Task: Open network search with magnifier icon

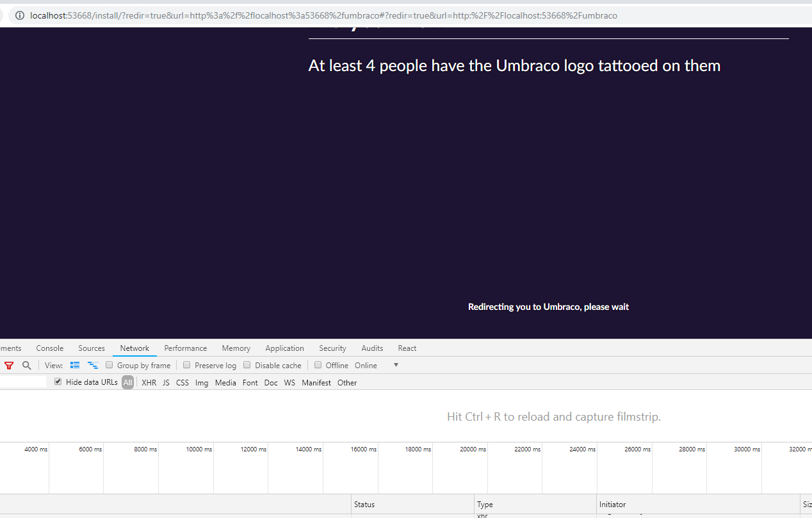Action: [26, 366]
